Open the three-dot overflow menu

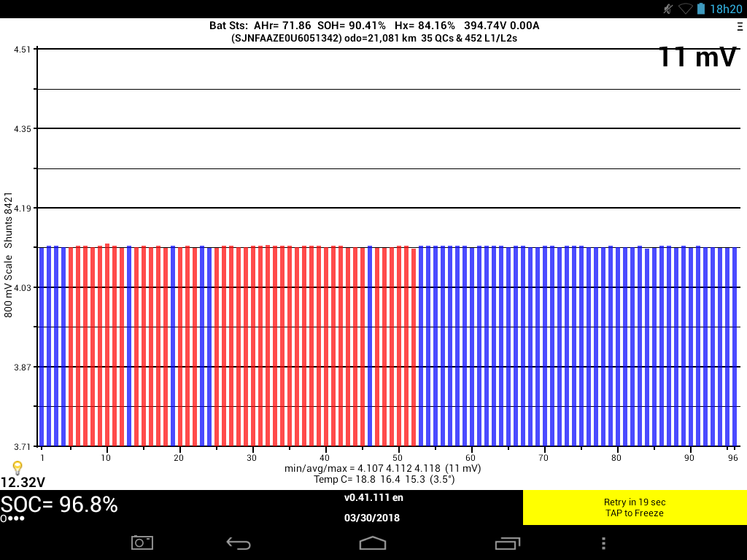point(603,543)
